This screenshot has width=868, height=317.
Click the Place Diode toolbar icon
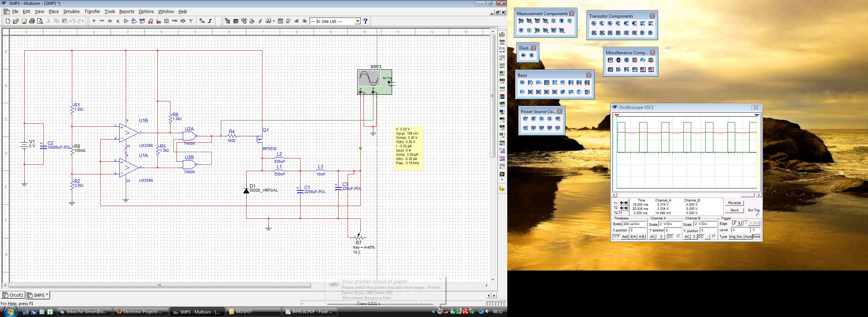[110, 21]
